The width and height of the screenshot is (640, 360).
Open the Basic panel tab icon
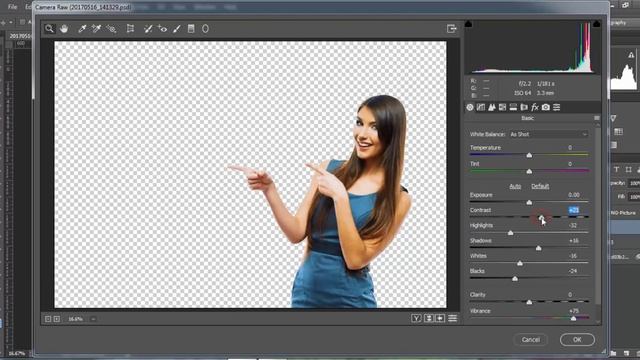point(470,107)
